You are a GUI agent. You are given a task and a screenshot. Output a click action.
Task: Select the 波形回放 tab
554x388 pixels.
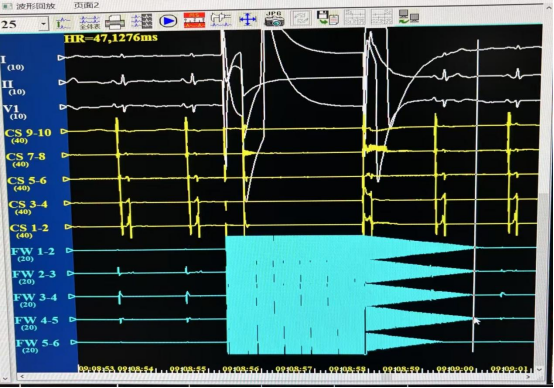tap(36, 6)
